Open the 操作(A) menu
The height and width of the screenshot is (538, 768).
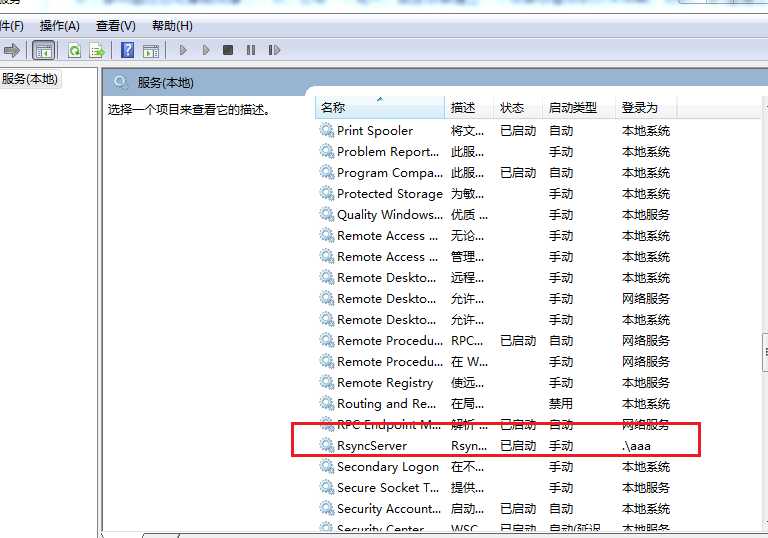[x=60, y=25]
